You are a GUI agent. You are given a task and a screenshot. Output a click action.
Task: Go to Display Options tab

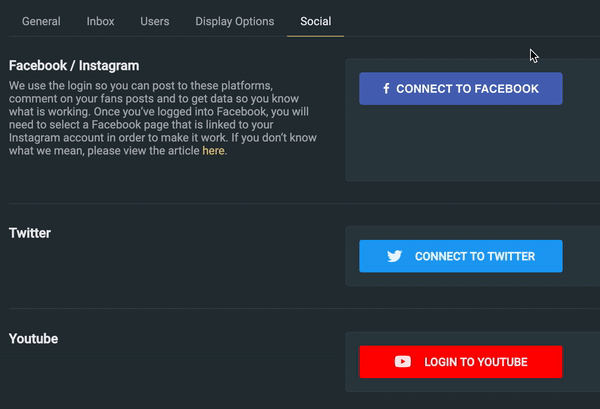[x=235, y=21]
